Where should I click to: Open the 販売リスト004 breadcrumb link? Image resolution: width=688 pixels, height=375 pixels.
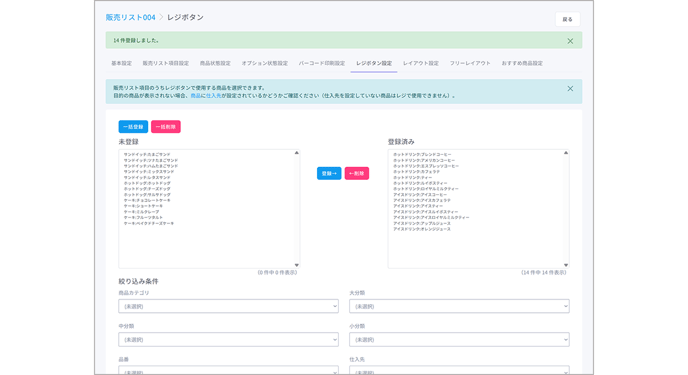coord(130,18)
